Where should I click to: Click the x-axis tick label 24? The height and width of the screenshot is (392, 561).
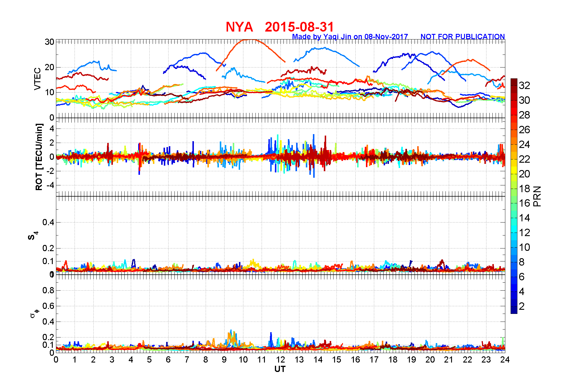(505, 360)
